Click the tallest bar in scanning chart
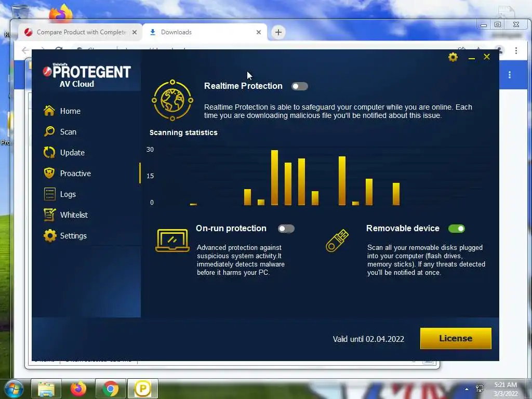Screen dimensions: 532x399 click(274, 178)
